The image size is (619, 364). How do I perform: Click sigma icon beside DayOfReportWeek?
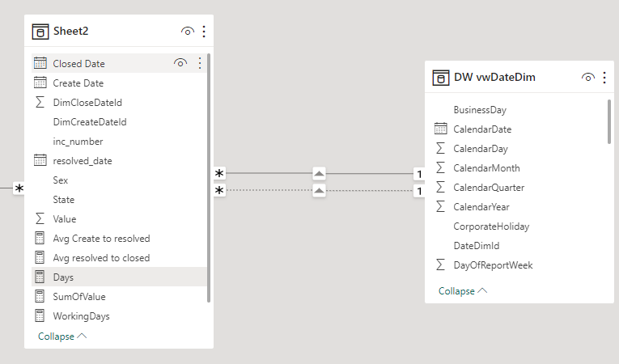[x=440, y=265]
